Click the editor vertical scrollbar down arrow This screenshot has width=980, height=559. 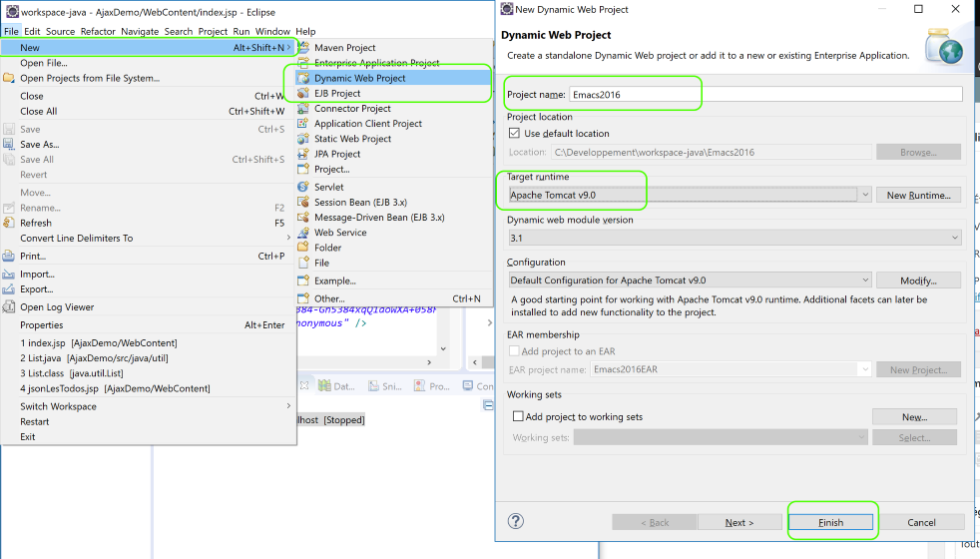[x=443, y=348]
